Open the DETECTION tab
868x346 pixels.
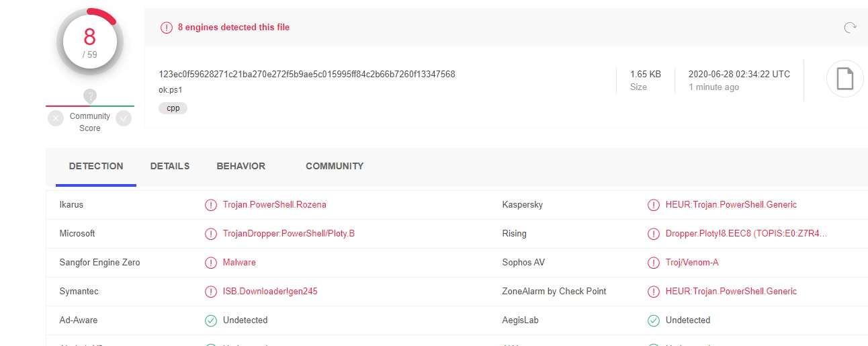point(96,166)
